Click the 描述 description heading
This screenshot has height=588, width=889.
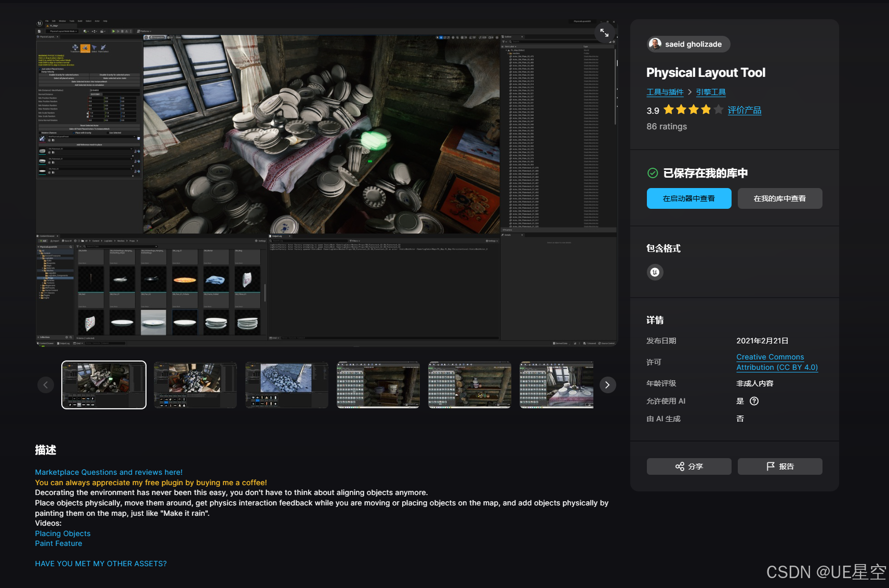click(46, 450)
